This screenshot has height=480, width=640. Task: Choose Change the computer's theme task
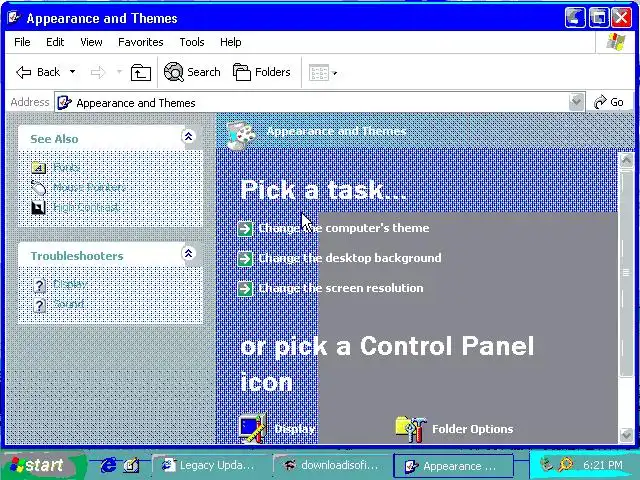[344, 228]
